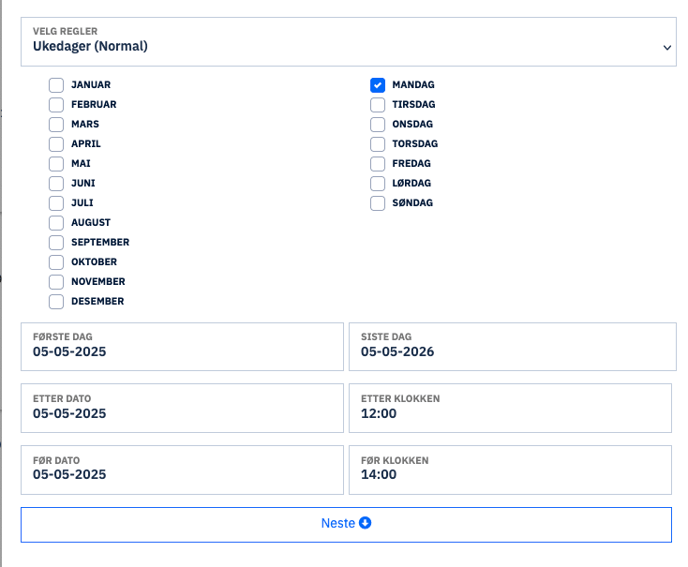Toggle the Juli checkbox on
Screen dimensions: 688x567
click(x=56, y=203)
